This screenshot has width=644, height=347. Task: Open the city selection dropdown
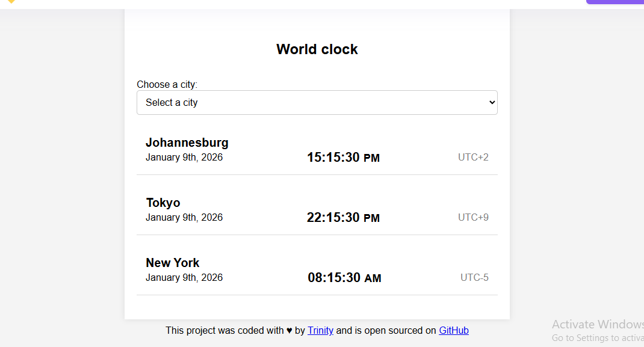pos(317,102)
